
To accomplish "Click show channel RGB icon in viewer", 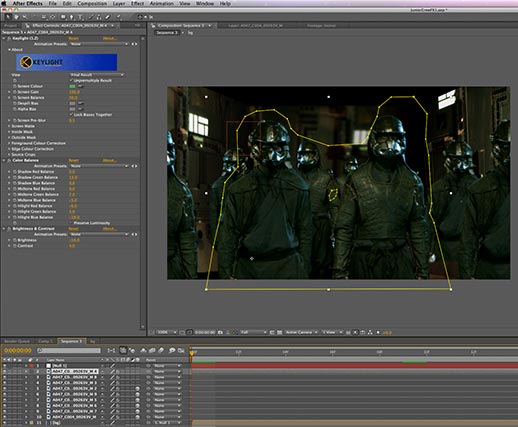I will pyautogui.click(x=234, y=332).
